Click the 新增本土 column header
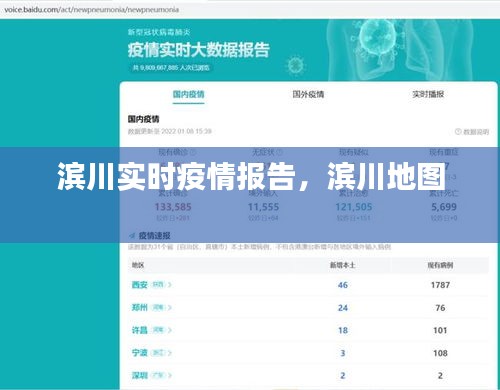The width and height of the screenshot is (500, 390). (342, 265)
